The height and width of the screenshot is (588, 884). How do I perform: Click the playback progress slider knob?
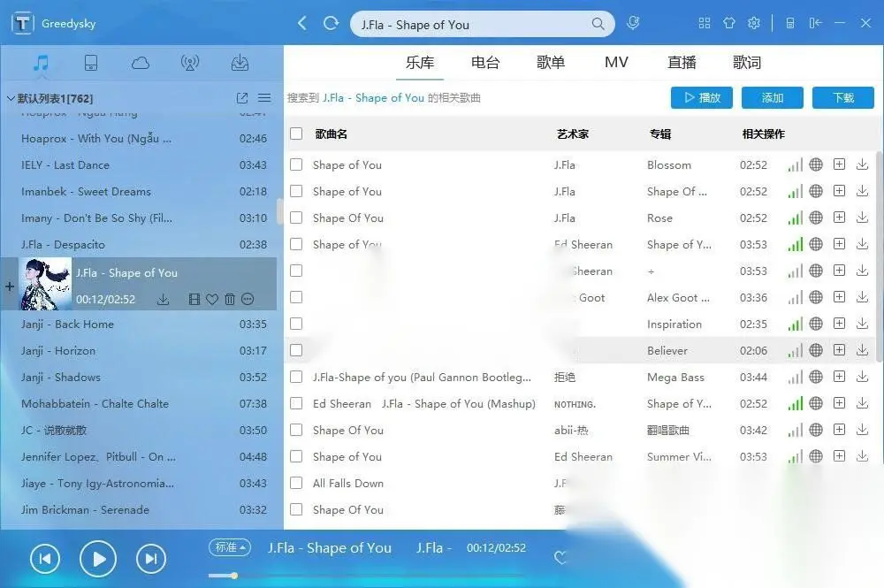(234, 576)
